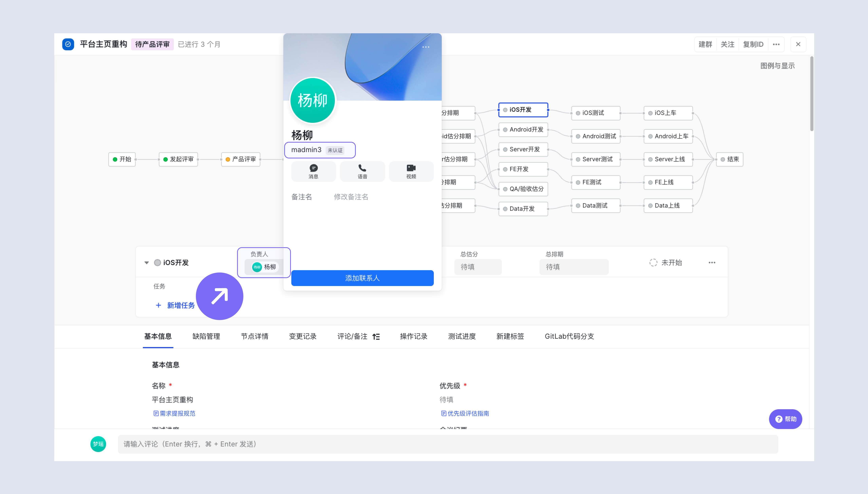Viewport: 868px width, 494px height.
Task: Select the Android上车 workflow node
Action: tap(668, 136)
